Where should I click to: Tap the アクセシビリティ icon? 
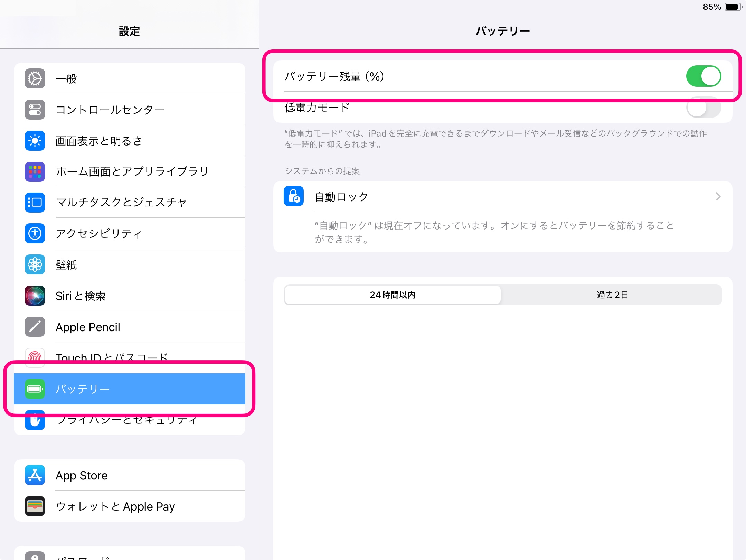point(35,233)
